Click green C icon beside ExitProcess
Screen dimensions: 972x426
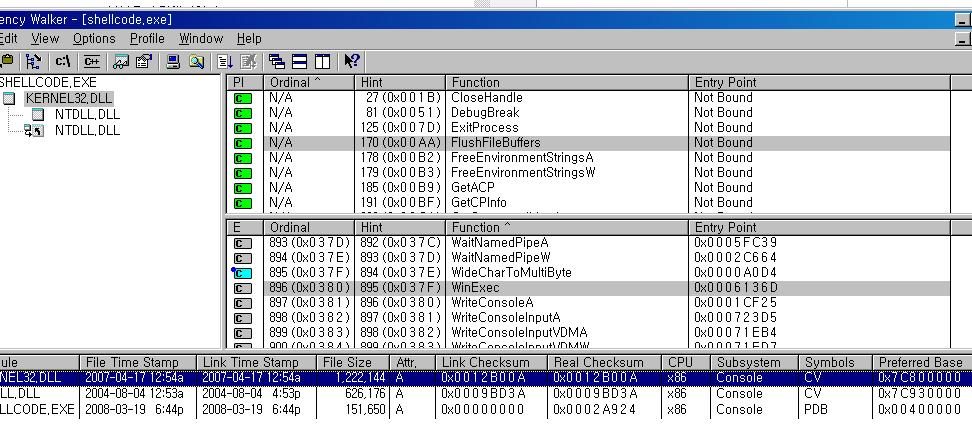coord(242,128)
